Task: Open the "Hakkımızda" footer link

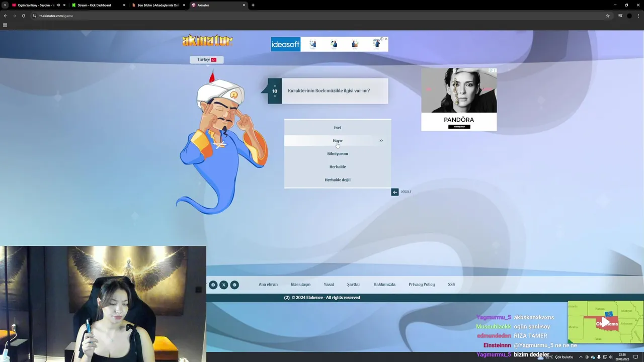Action: click(x=384, y=285)
